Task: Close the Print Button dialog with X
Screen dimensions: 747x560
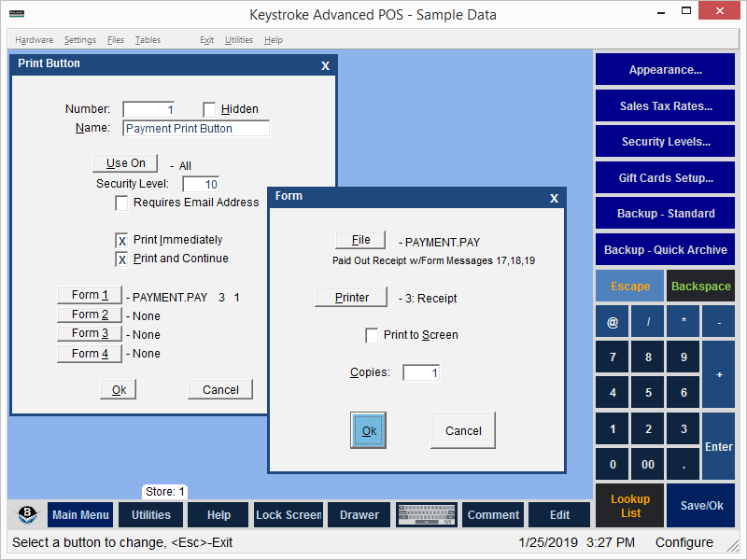Action: pyautogui.click(x=325, y=65)
